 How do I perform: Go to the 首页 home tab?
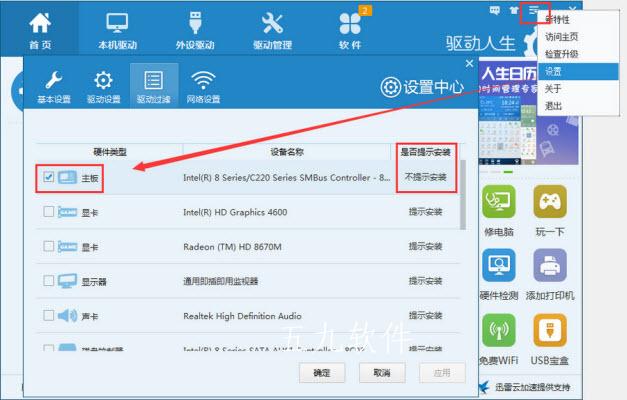tap(40, 30)
